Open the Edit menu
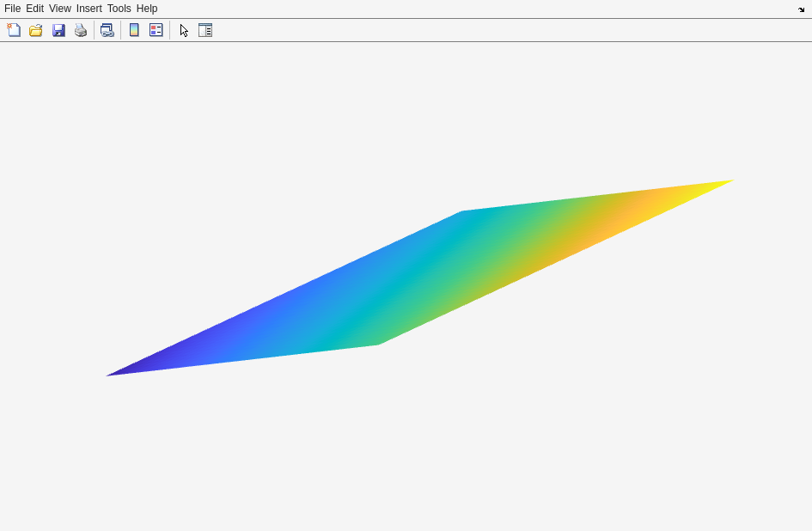 tap(34, 9)
